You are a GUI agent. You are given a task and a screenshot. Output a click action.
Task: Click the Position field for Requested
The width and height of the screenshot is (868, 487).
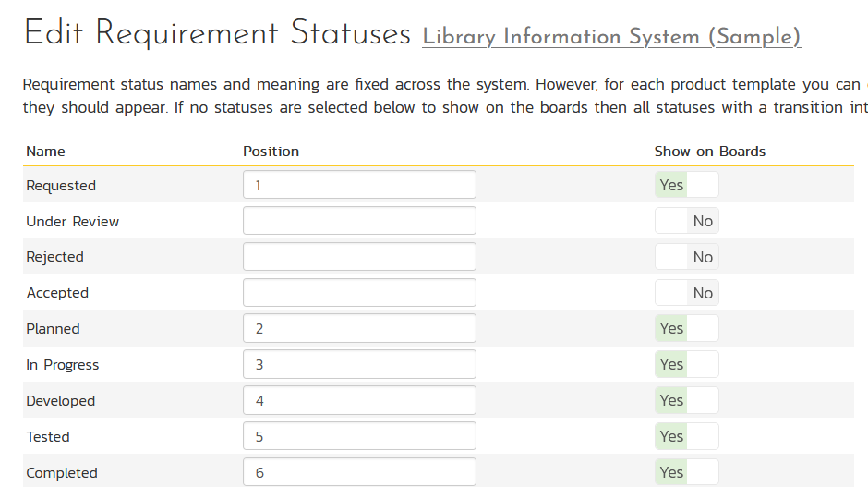(x=359, y=185)
